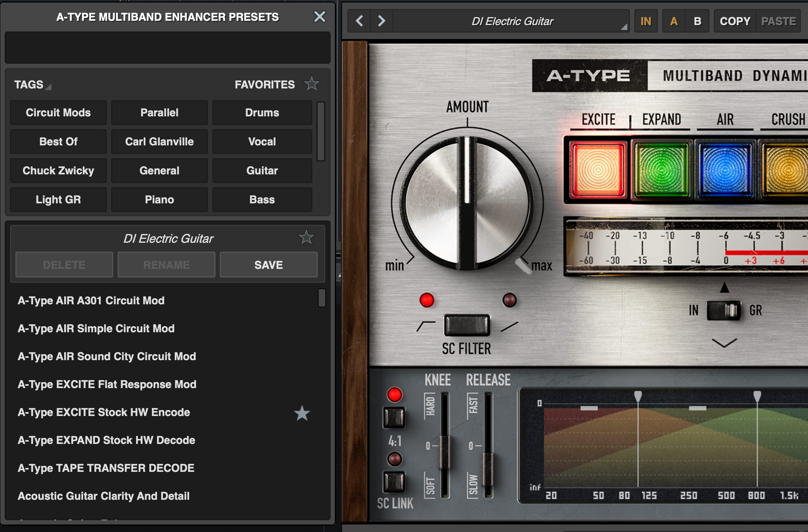Filter by the Parallel tag
808x532 pixels.
tap(159, 112)
